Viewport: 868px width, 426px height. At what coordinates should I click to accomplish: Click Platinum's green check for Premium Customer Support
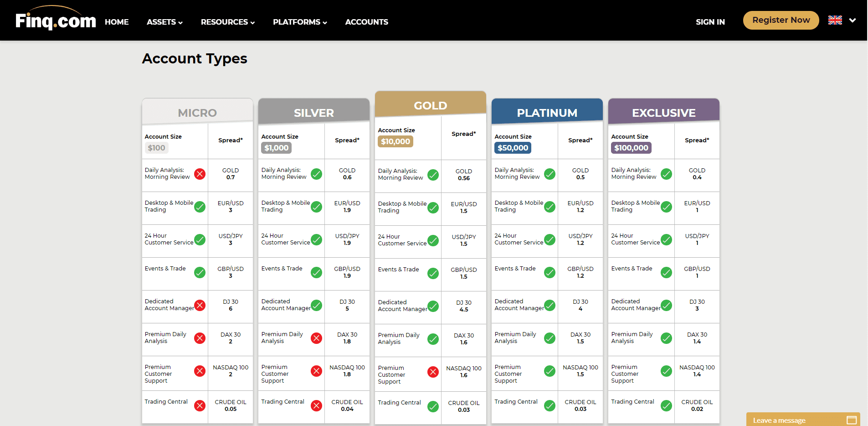550,371
